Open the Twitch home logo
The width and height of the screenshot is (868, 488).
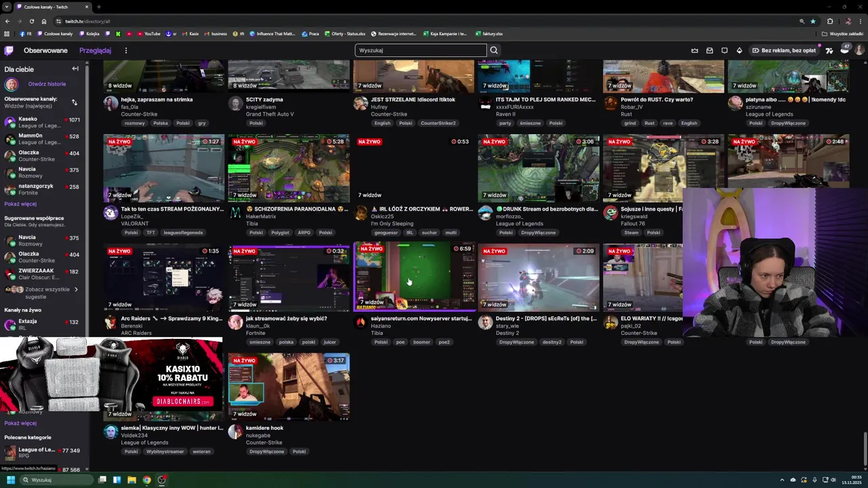coord(9,50)
